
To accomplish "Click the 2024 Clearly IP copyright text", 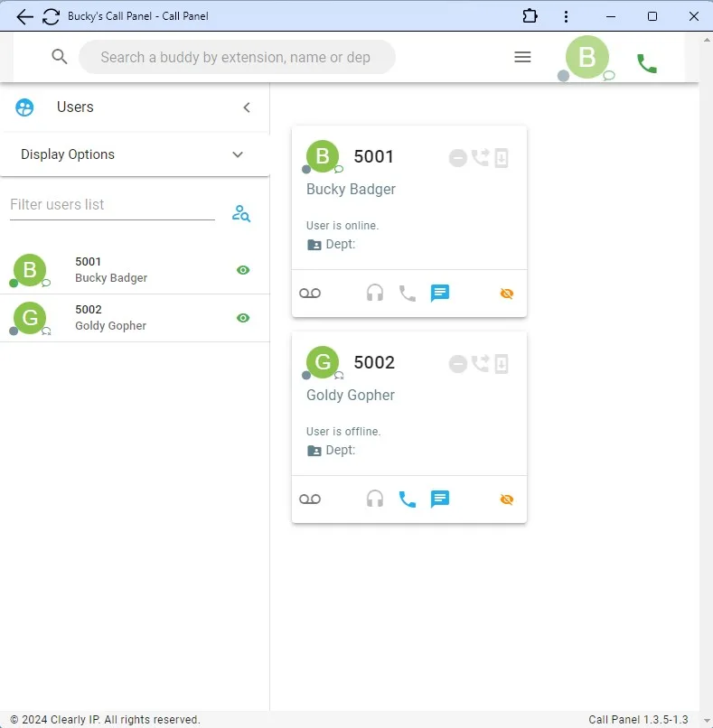I will [x=105, y=720].
